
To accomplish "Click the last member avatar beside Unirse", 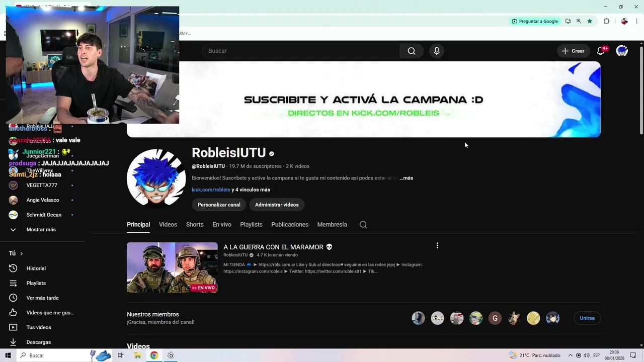I will tap(552, 318).
